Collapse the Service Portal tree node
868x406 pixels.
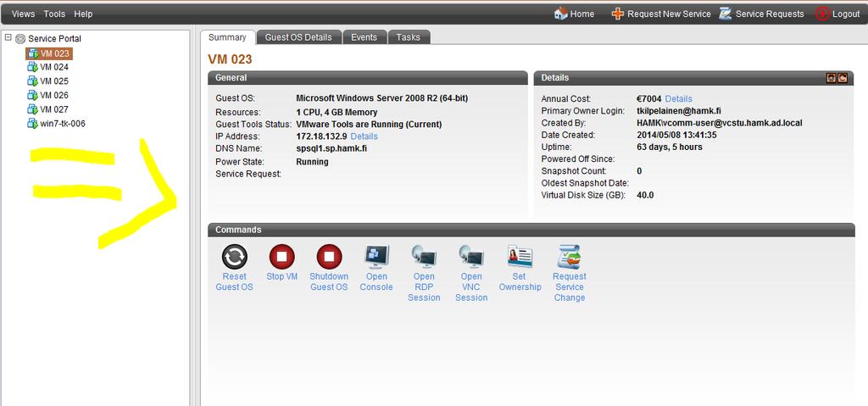tap(8, 37)
